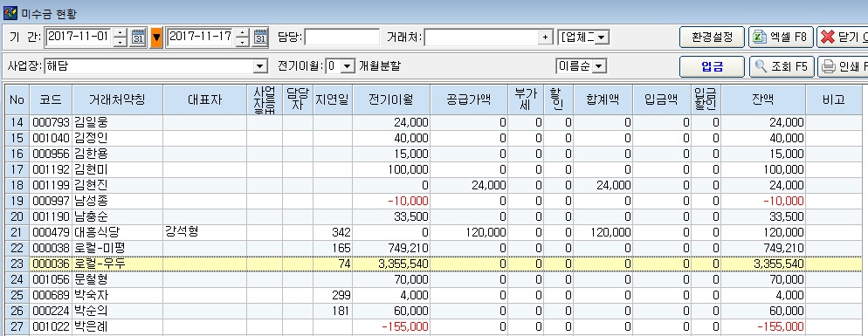Click the 24,000 합계액 cell for 김현진
The image size is (868, 336).
[x=603, y=185]
